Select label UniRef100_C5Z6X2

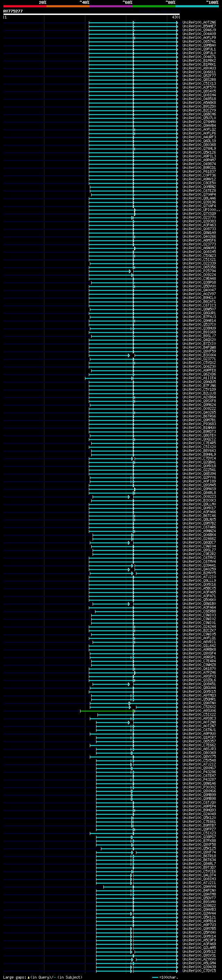[x=199, y=707]
